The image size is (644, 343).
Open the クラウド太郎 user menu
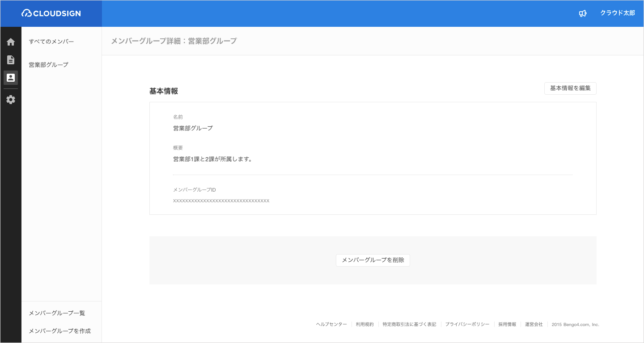pos(617,13)
